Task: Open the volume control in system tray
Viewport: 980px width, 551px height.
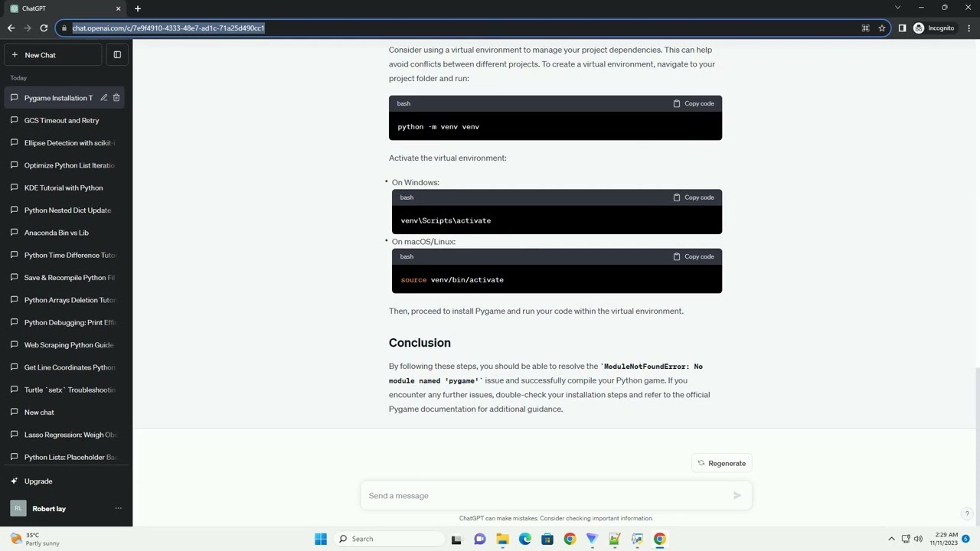Action: pos(918,539)
